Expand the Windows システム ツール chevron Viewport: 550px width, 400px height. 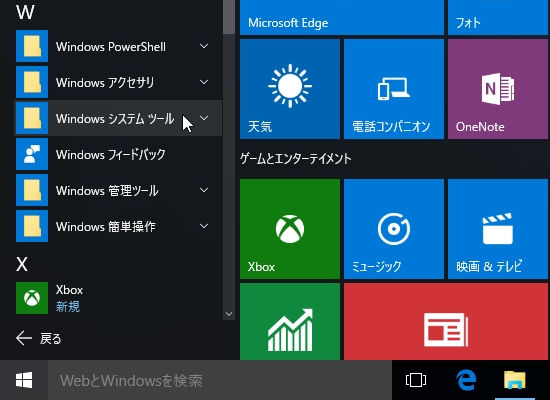[x=204, y=118]
